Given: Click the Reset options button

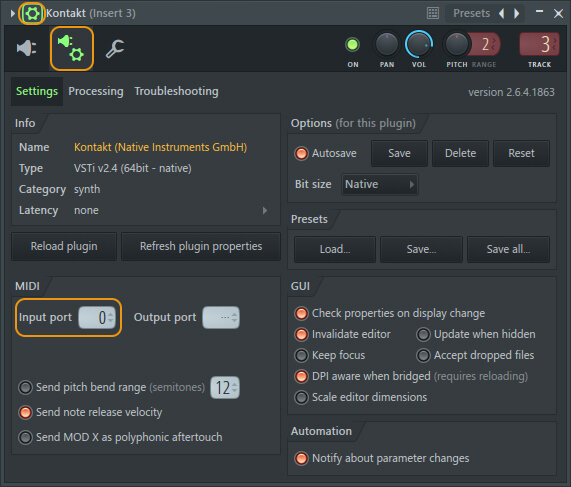Looking at the screenshot, I should (521, 153).
